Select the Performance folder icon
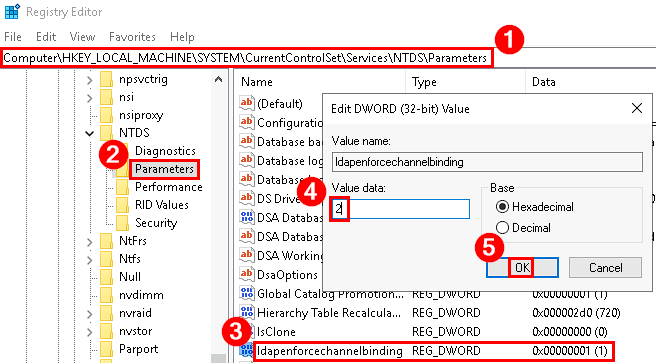 (123, 187)
